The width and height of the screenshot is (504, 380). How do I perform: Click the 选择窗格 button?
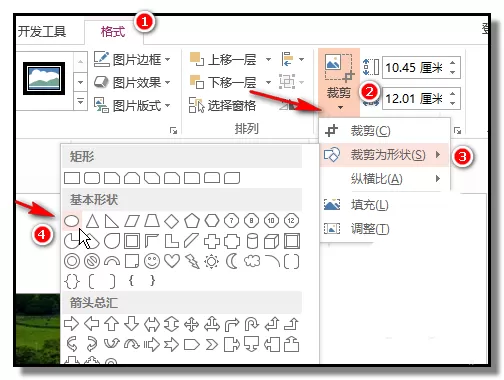pos(222,105)
